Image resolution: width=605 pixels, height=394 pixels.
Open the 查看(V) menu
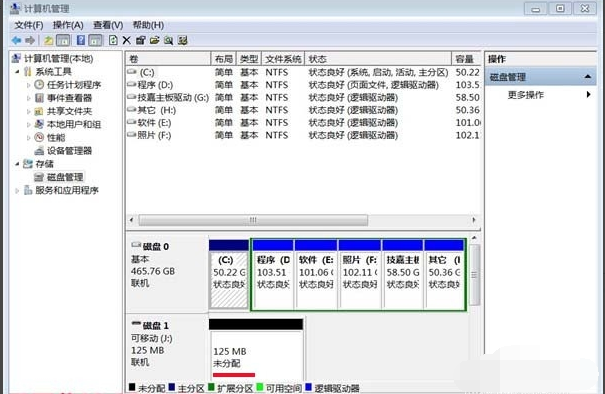[x=108, y=25]
